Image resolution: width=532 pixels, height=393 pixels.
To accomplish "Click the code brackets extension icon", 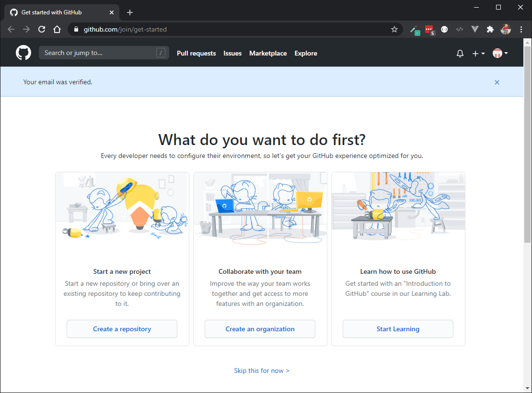I will 460,30.
